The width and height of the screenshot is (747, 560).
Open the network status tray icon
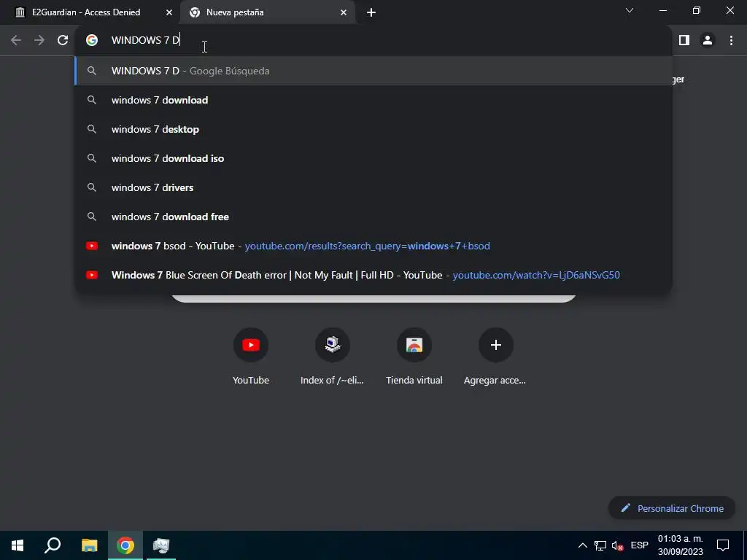[600, 545]
